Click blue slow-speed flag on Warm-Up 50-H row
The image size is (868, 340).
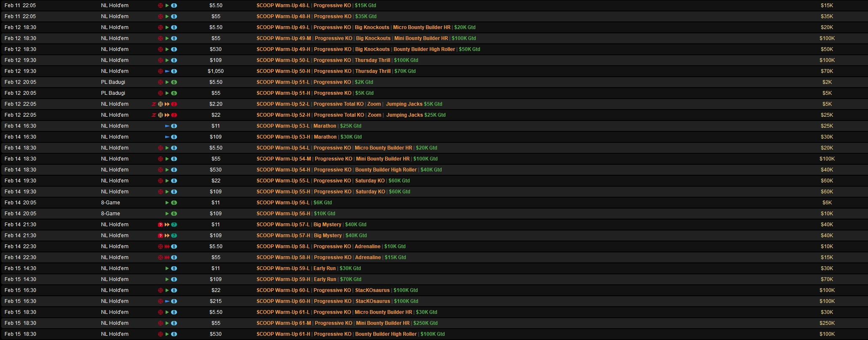167,71
